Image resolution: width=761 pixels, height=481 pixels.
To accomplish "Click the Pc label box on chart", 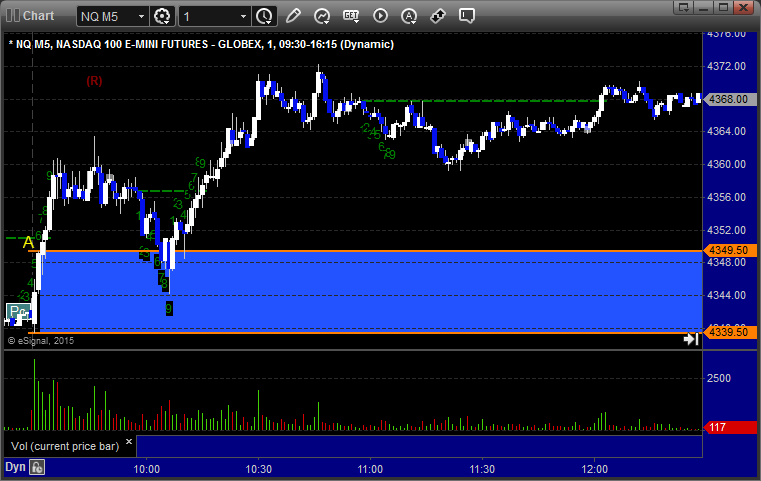I will (18, 311).
